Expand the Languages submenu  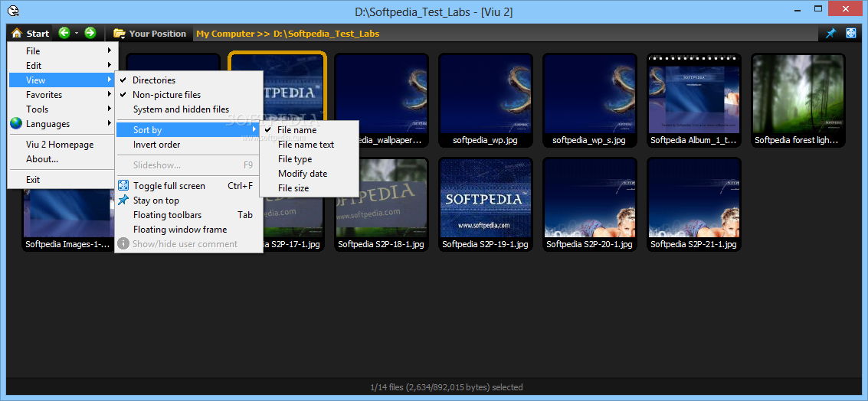(x=63, y=124)
